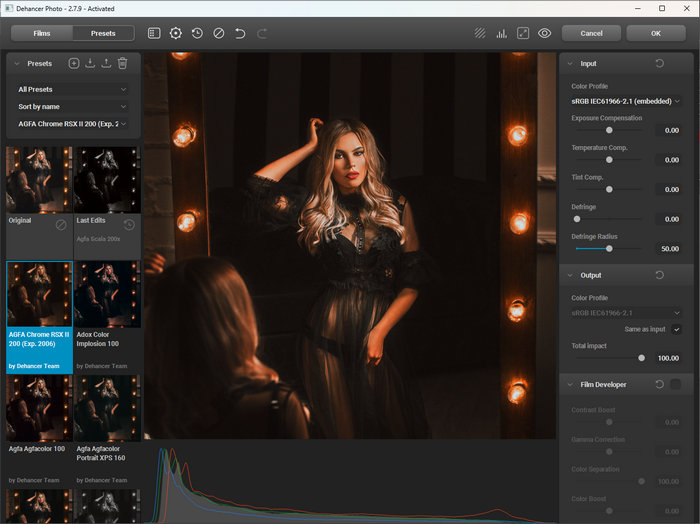Select the Adox Color Implosion 100 thumbnail

click(106, 294)
